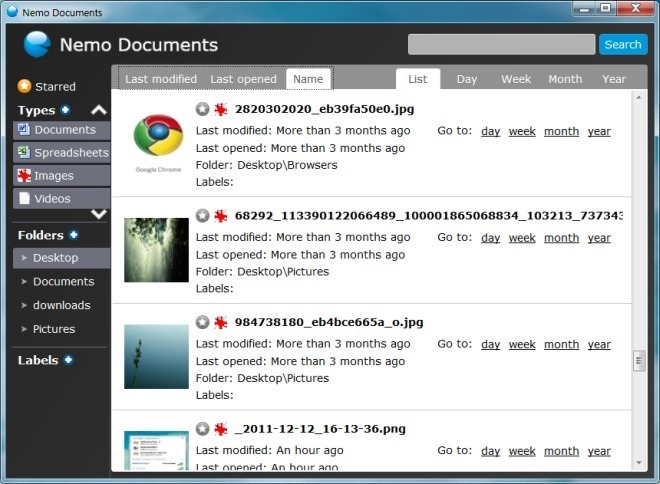
Task: Filter by Documents type
Action: [61, 130]
